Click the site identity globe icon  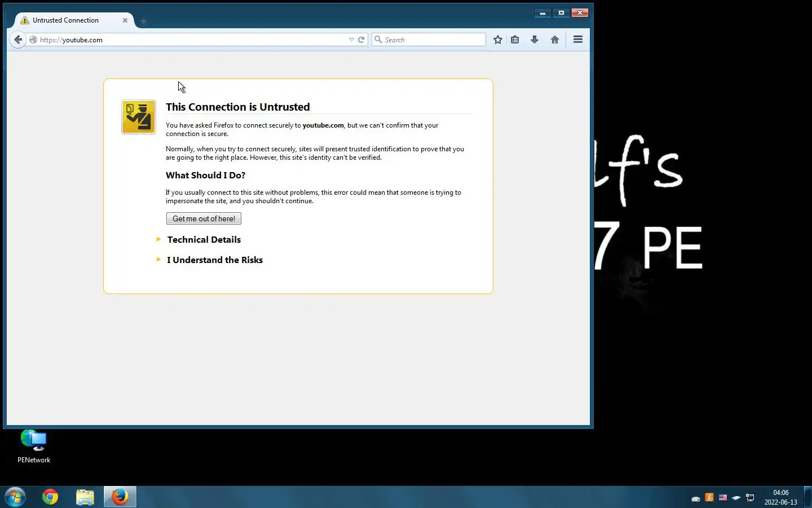(x=33, y=40)
